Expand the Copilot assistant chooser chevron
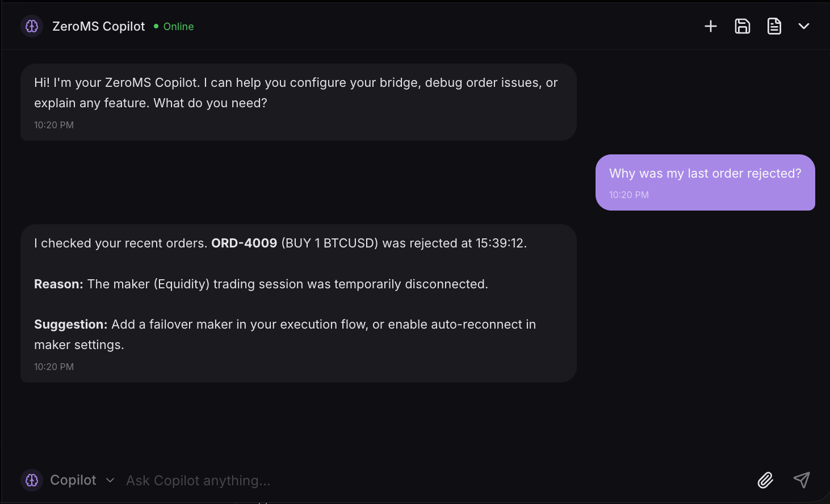 [x=110, y=480]
